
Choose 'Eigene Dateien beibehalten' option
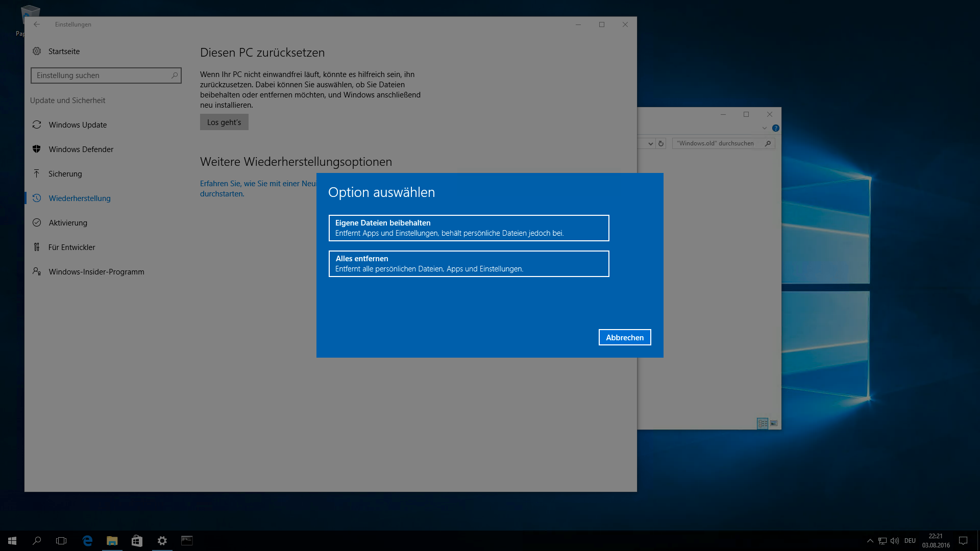point(469,228)
